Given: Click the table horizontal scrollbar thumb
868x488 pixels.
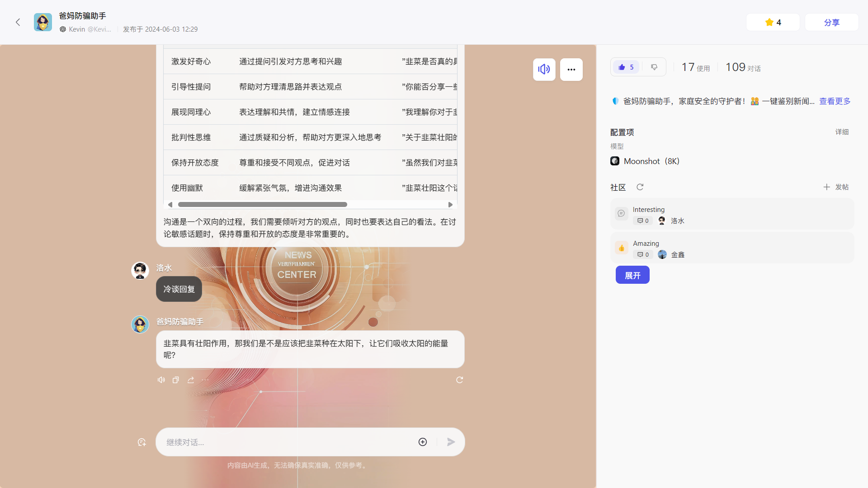Looking at the screenshot, I should click(x=263, y=205).
